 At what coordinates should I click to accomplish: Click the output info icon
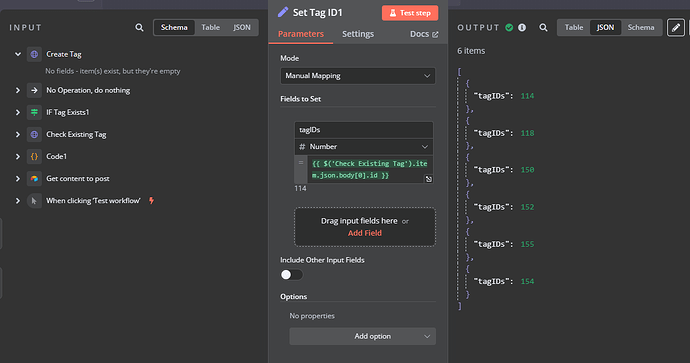pos(522,27)
